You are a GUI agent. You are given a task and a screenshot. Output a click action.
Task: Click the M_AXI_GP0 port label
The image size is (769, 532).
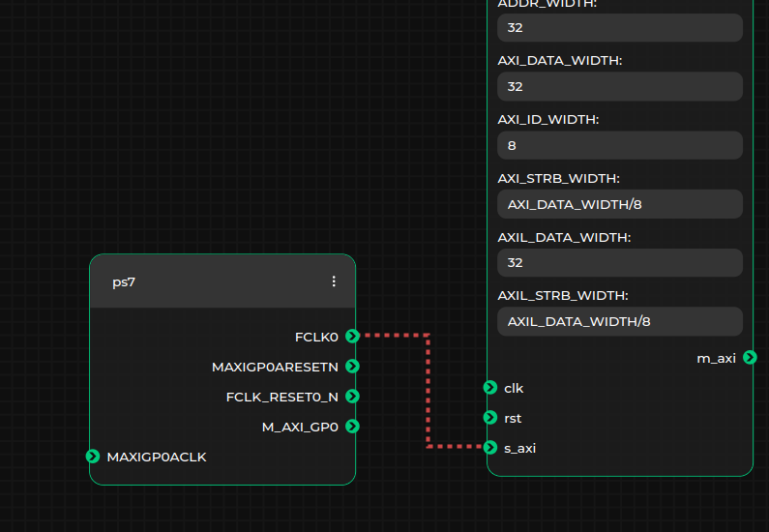point(300,428)
